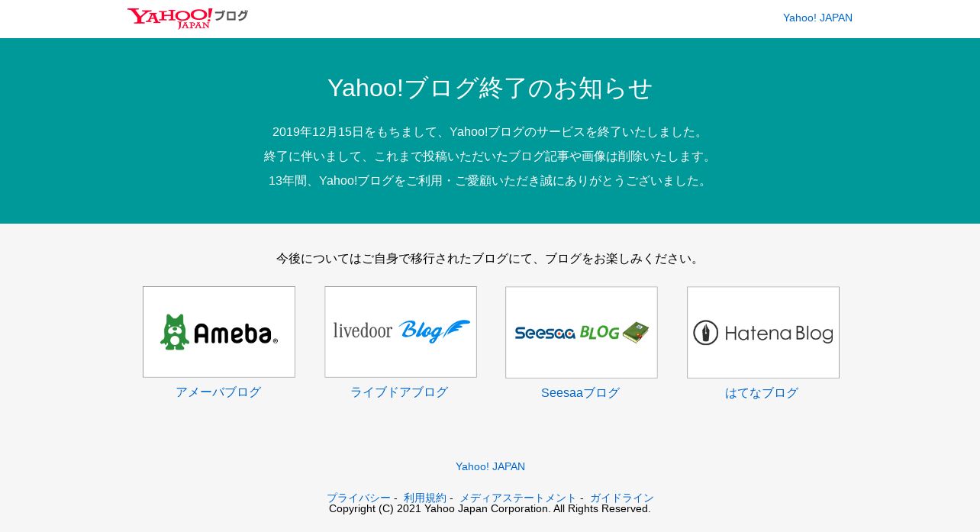Open the ガイドライン footer link

pyautogui.click(x=622, y=498)
